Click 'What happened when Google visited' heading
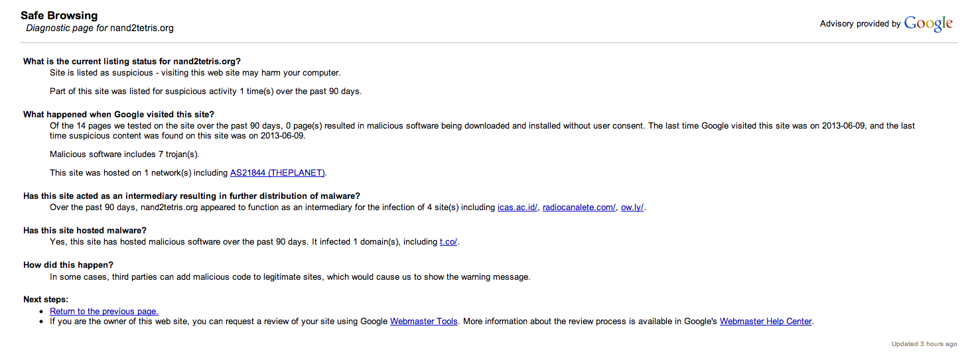Image resolution: width=980 pixels, height=354 pixels. tap(119, 114)
